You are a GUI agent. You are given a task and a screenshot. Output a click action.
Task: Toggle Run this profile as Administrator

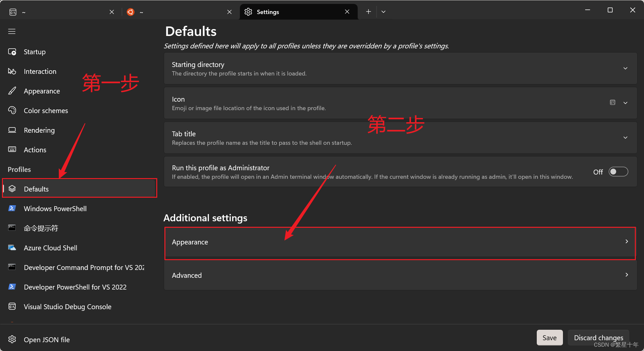618,172
